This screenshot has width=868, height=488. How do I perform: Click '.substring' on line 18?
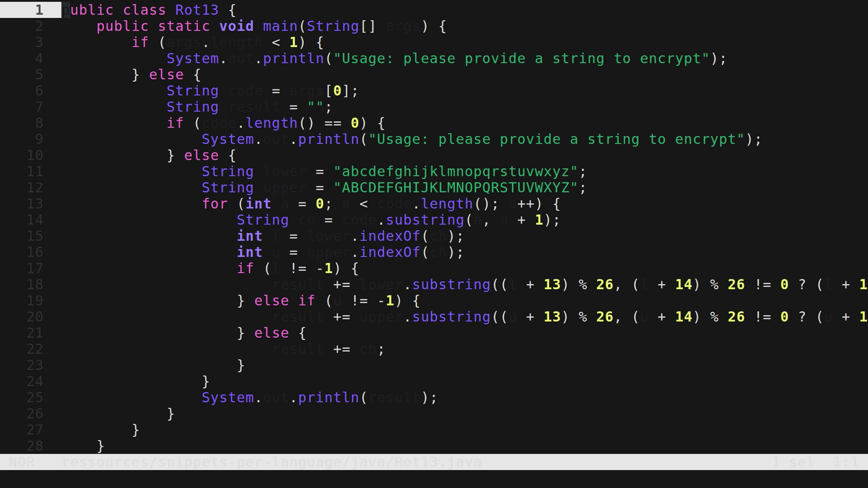point(447,285)
